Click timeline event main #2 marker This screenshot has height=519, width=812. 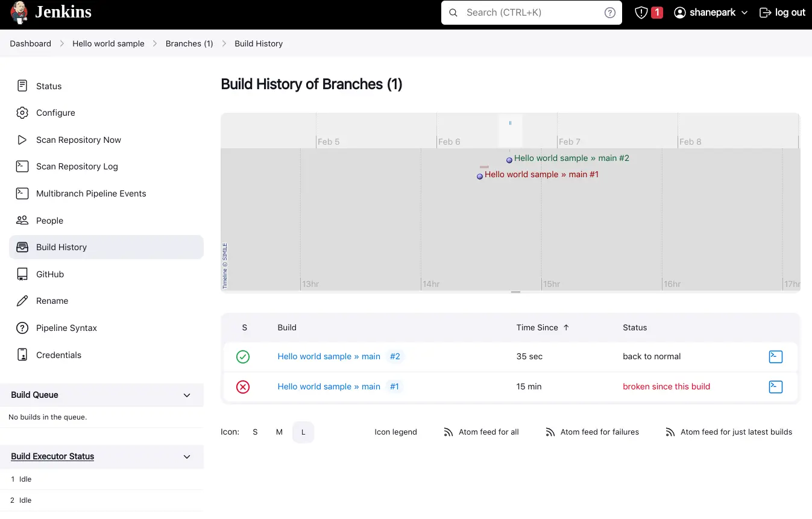click(x=509, y=160)
